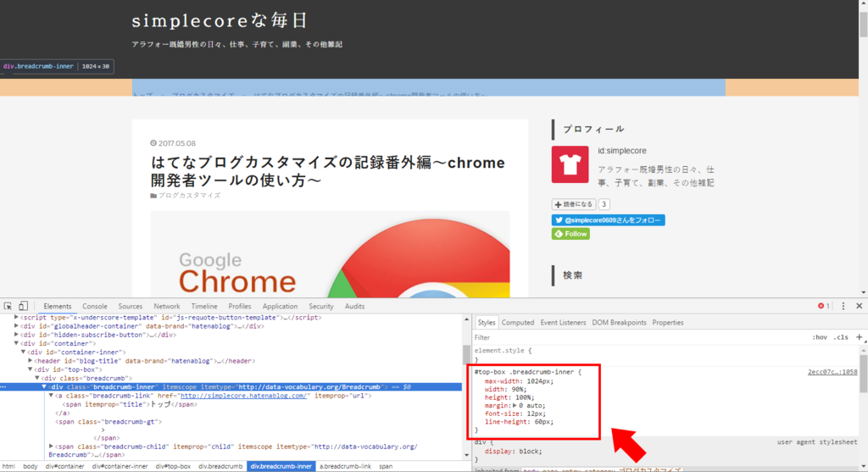Collapse the div id=top-box node

pyautogui.click(x=31, y=369)
